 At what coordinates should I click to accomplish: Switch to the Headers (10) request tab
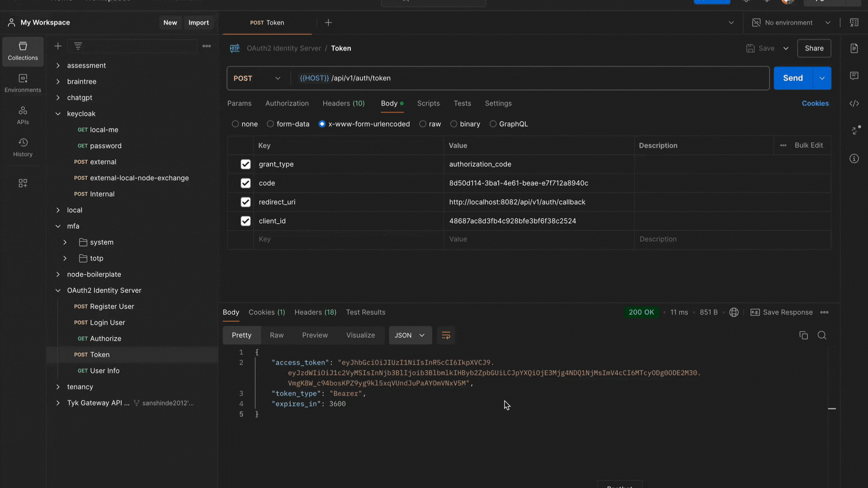pos(344,103)
